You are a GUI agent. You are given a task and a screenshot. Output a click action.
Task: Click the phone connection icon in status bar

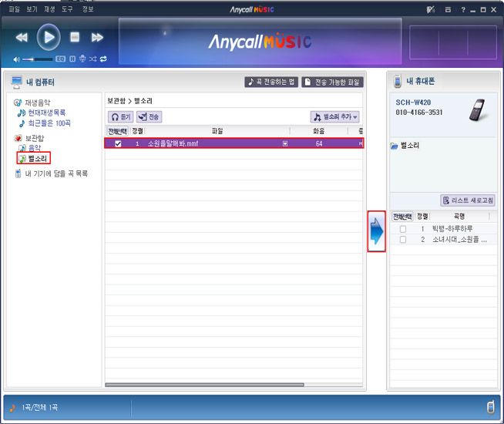point(490,407)
